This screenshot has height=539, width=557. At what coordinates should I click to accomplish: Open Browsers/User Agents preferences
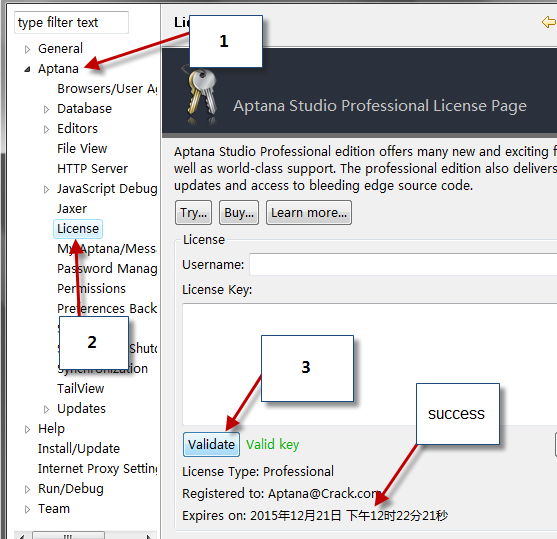[x=107, y=88]
